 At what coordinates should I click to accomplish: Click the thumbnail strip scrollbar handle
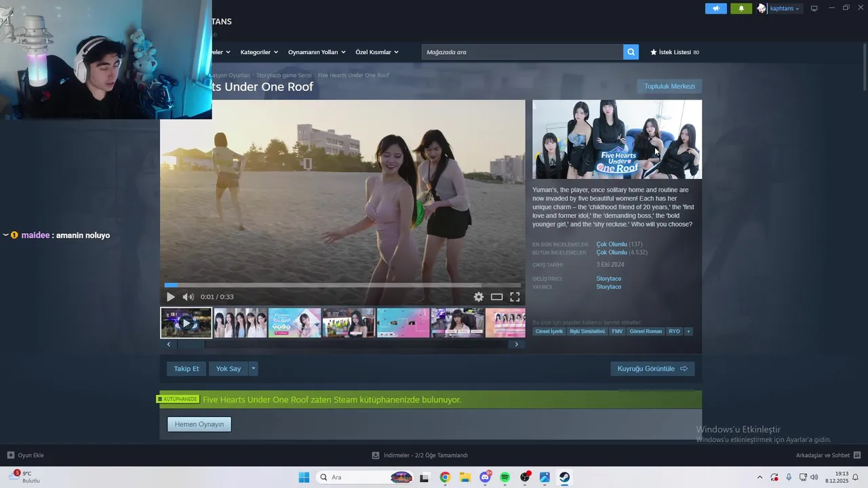coord(191,344)
